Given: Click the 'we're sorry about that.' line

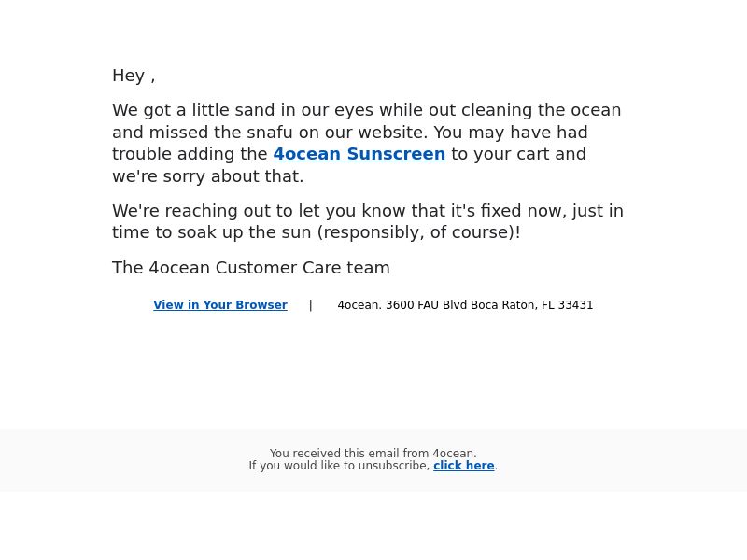Looking at the screenshot, I should point(207,176).
